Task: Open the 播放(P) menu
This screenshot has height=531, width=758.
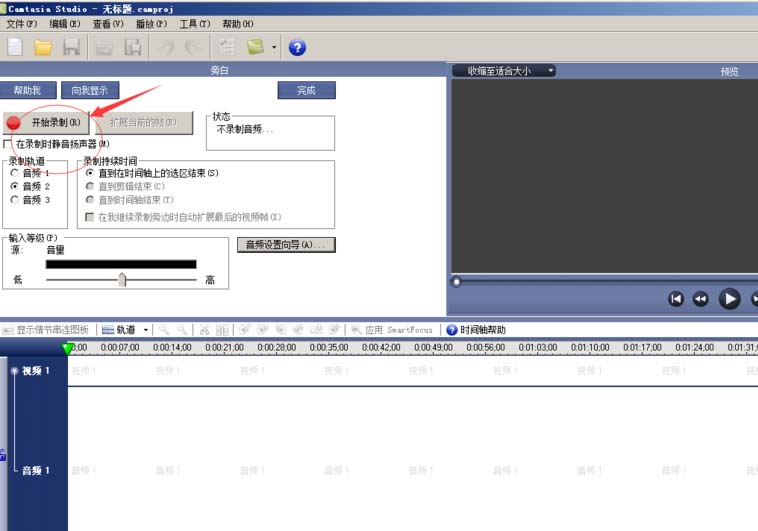Action: click(151, 24)
